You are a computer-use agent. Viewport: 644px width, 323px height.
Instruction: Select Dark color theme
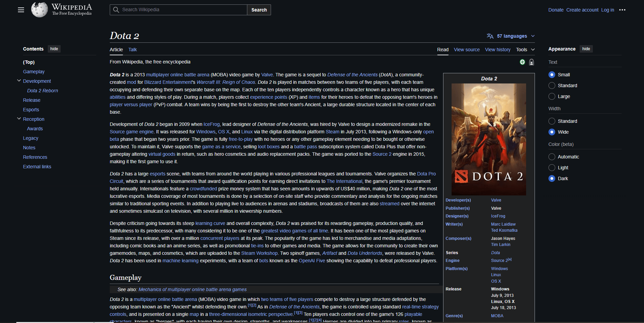click(x=552, y=178)
